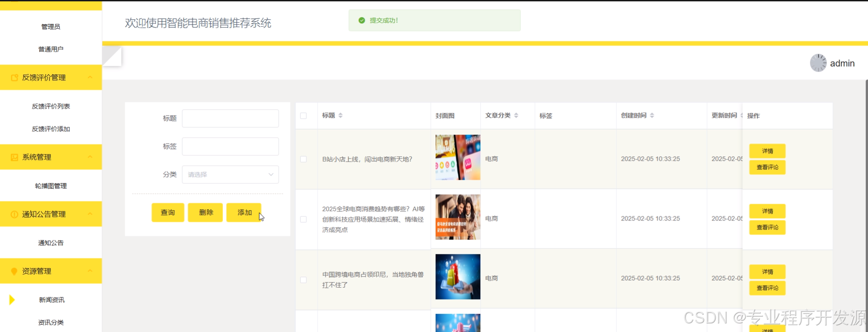
Task: Click the green success check icon
Action: [x=361, y=20]
